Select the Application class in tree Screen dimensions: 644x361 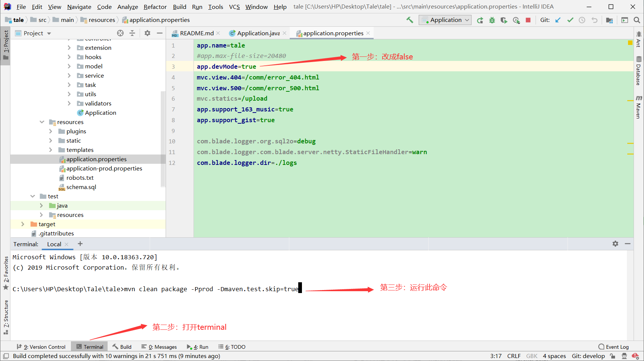[x=100, y=113]
